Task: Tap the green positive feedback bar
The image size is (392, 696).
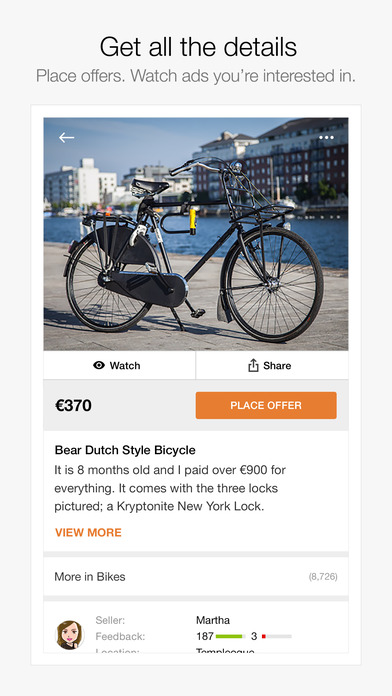Action: click(x=230, y=637)
